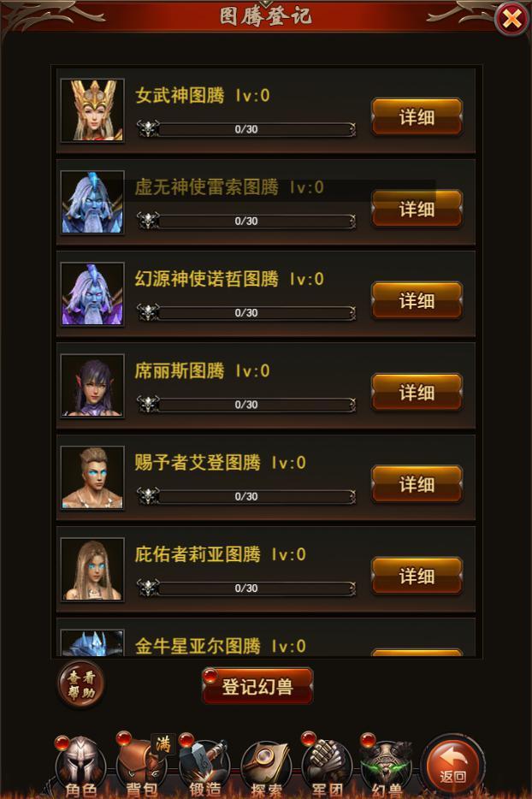View 详细 for 席丽斯图腾
532x799 pixels.
tap(417, 393)
